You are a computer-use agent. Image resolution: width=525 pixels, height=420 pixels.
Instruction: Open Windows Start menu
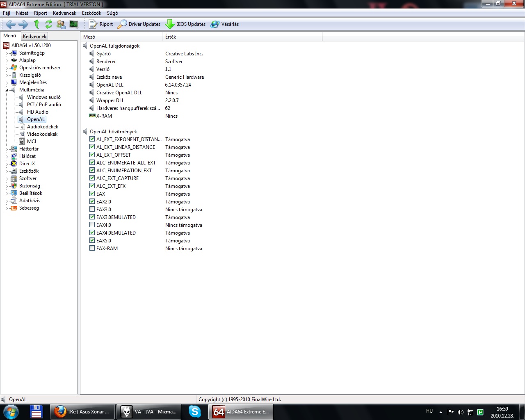(11, 412)
